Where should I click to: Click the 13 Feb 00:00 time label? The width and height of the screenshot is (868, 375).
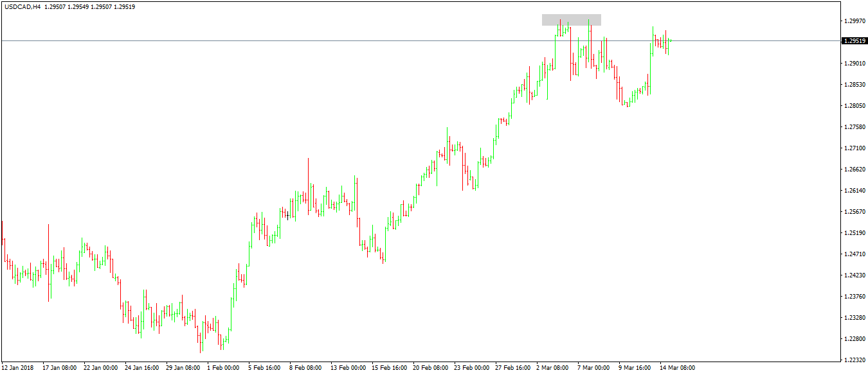pos(348,368)
